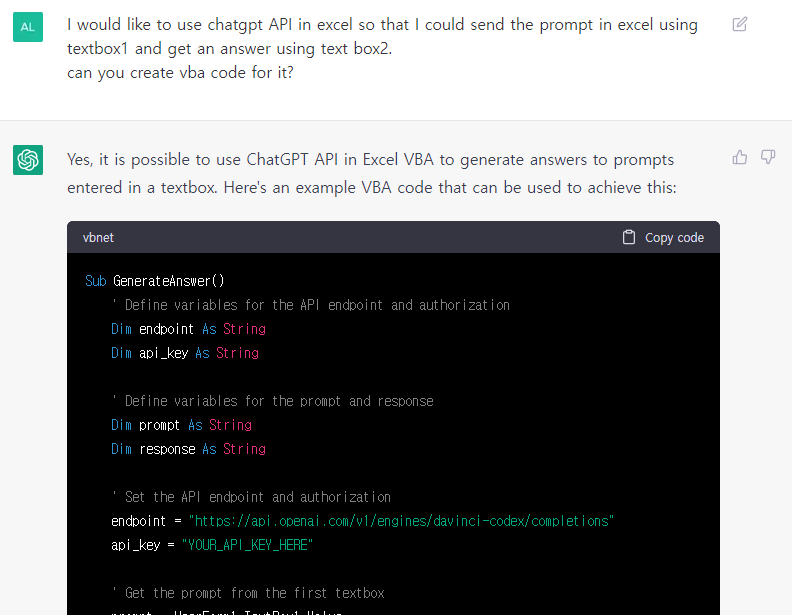Click the 'Dim api_key As String' line
Screen dimensions: 792x615
point(185,353)
